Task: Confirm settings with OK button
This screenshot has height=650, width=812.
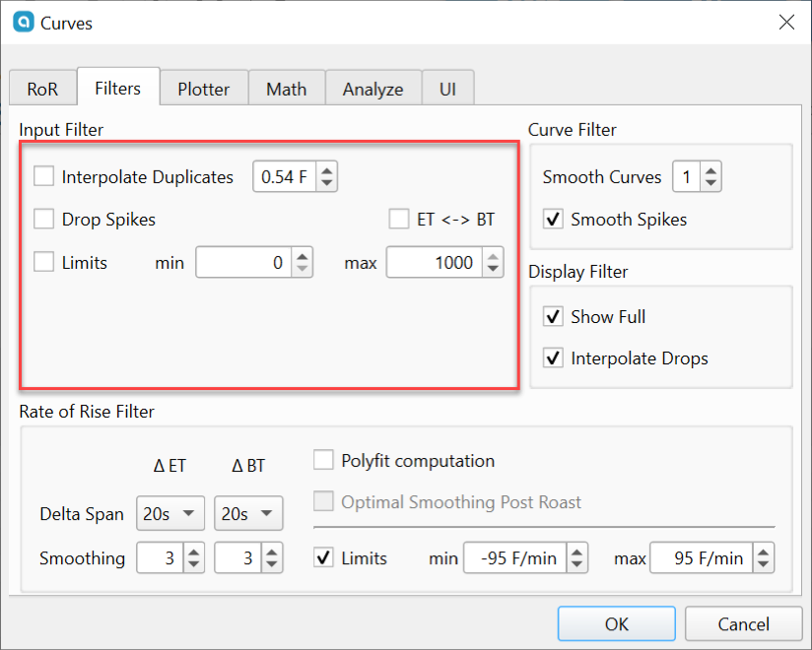Action: pyautogui.click(x=616, y=623)
